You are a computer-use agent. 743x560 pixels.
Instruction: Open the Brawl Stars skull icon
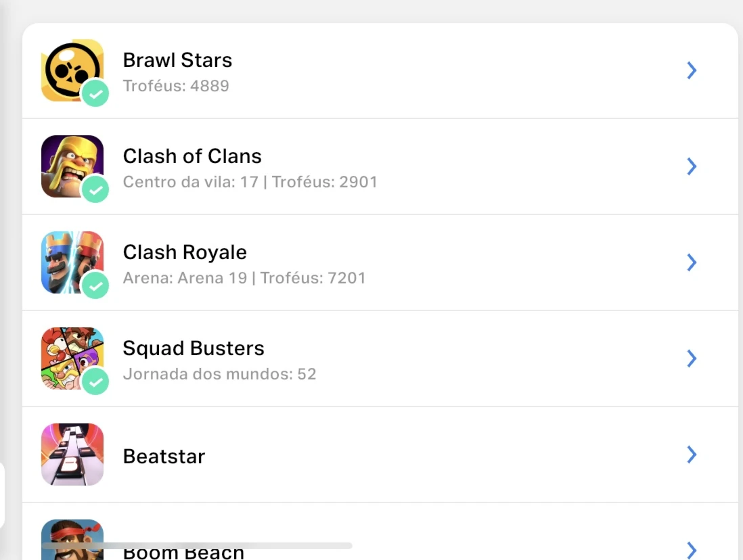[x=72, y=70]
